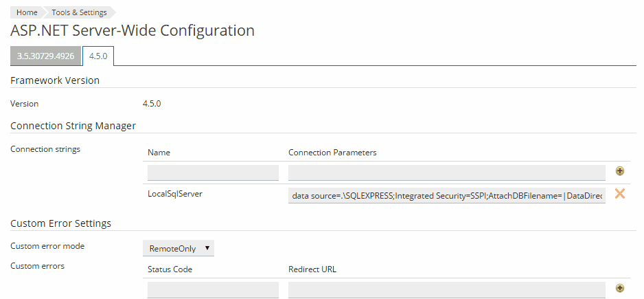This screenshot has width=644, height=299.
Task: Click the LocalSqlServer connection name
Action: tap(175, 194)
